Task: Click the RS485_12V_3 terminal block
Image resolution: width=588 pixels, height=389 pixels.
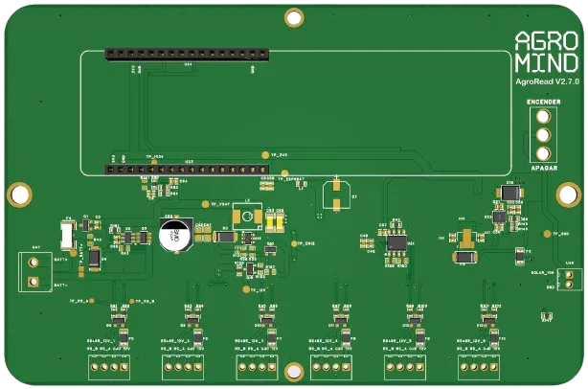Action: (x=257, y=367)
